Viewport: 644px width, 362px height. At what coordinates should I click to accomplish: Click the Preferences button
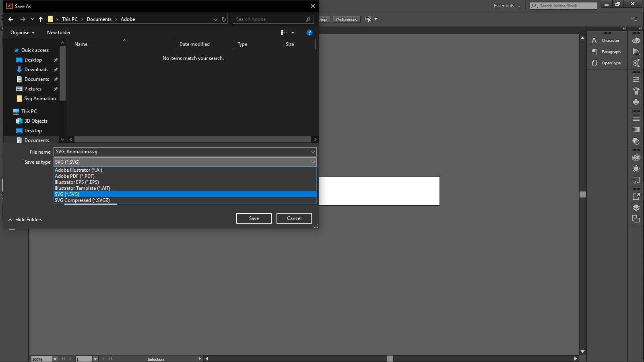point(347,19)
